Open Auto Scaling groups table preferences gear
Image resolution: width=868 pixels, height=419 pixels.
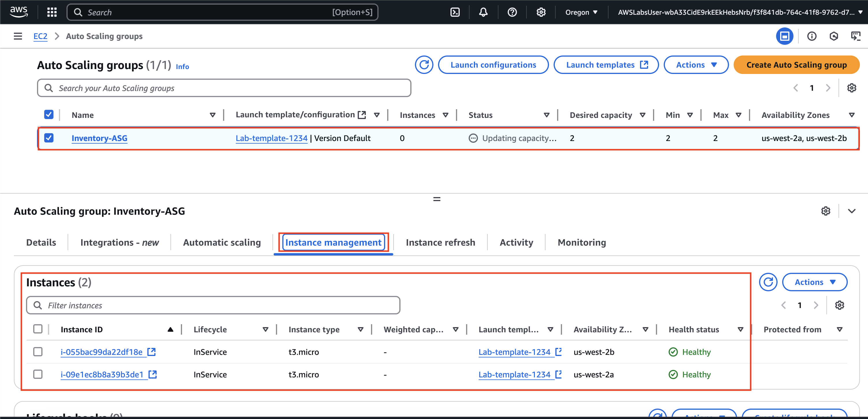click(852, 88)
